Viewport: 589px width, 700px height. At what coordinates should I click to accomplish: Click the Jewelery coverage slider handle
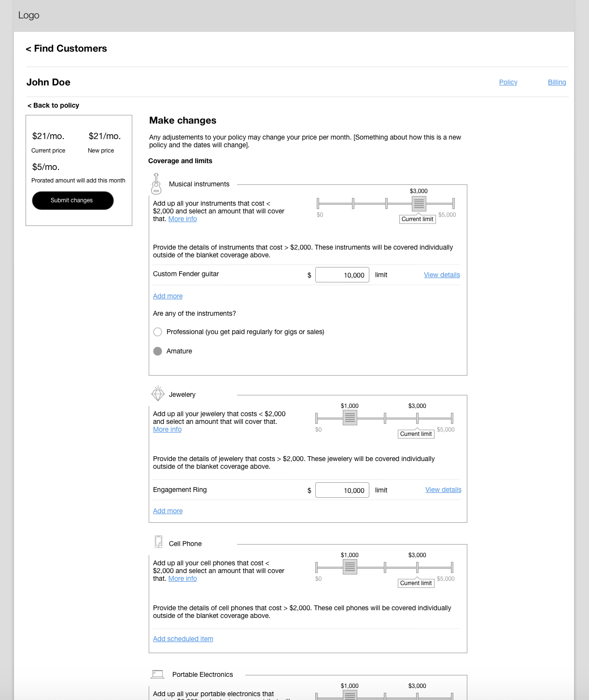point(350,418)
